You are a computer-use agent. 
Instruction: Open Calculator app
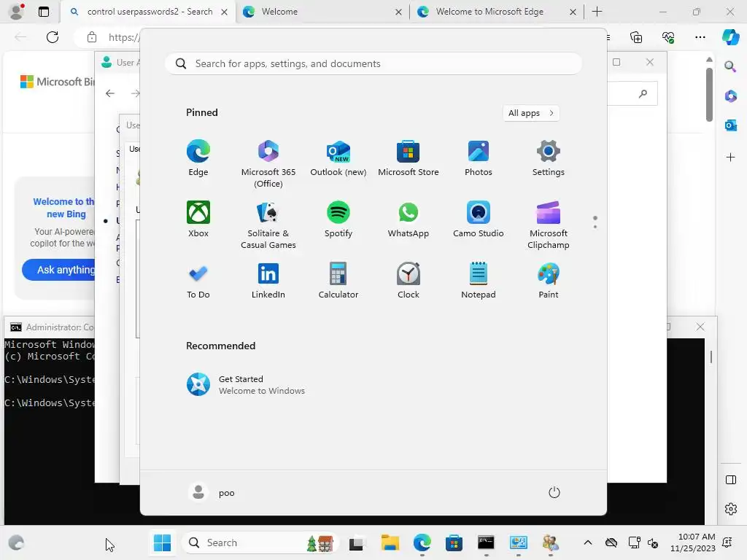(338, 281)
